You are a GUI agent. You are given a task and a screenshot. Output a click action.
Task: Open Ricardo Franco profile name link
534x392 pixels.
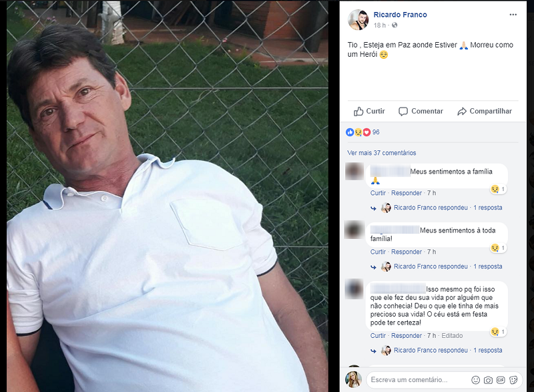400,15
